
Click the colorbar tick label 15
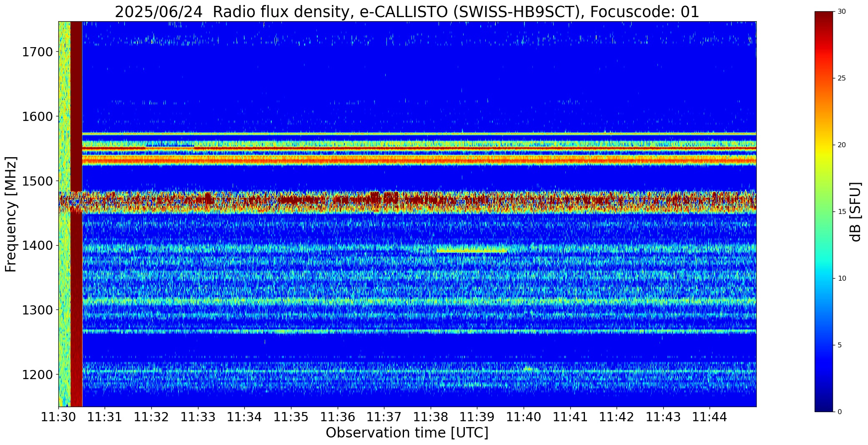point(842,212)
